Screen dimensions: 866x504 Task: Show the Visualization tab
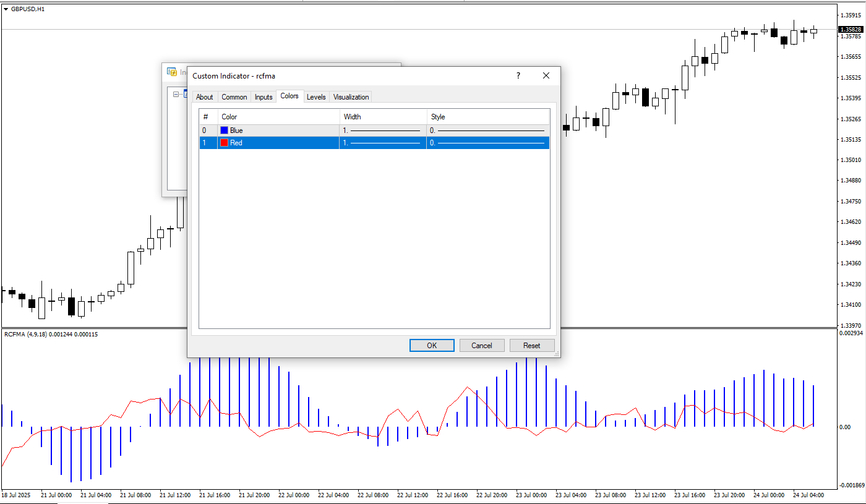click(x=351, y=97)
